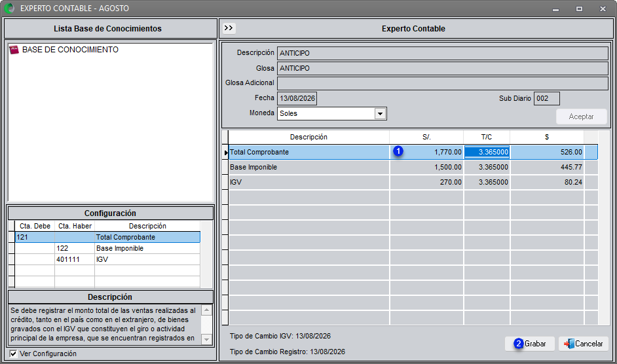Click the 445.77 dollar cell
The width and height of the screenshot is (617, 364).
(547, 167)
